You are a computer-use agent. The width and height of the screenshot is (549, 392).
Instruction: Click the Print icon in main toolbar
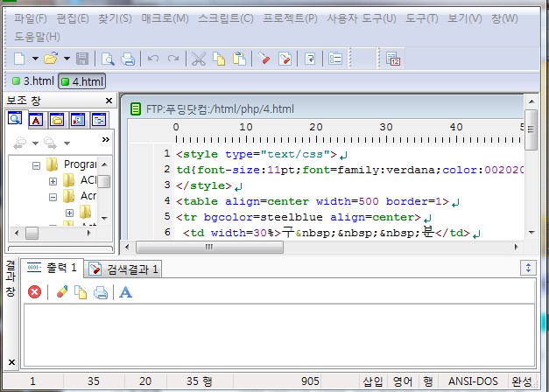128,59
